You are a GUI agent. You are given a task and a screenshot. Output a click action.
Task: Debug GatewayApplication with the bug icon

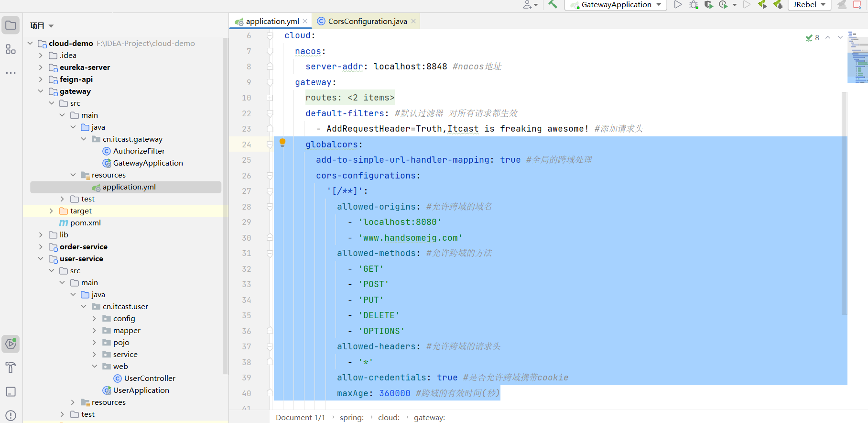[x=694, y=5]
